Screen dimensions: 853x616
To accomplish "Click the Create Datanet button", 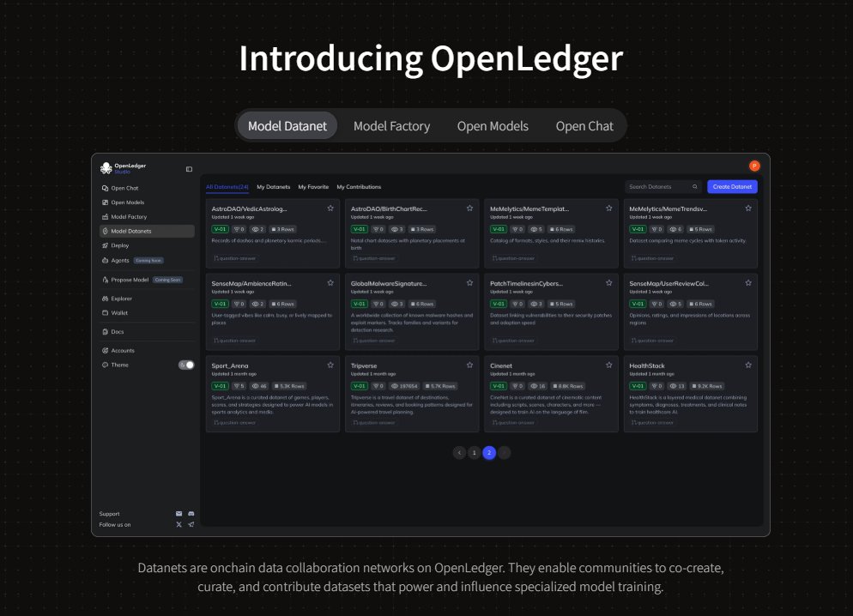I will 732,186.
